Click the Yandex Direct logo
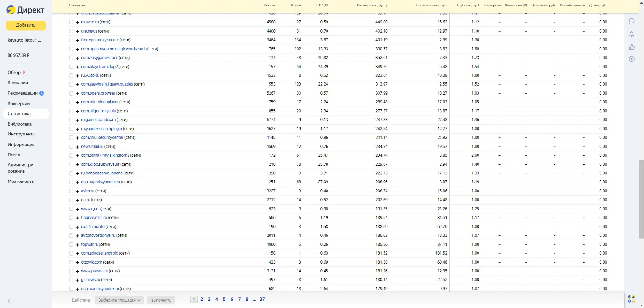This screenshot has height=308, width=644. 25,10
